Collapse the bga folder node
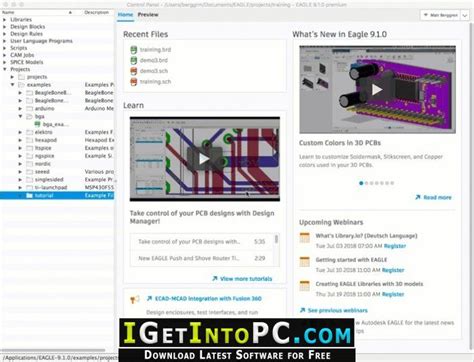The height and width of the screenshot is (362, 474). 20,116
